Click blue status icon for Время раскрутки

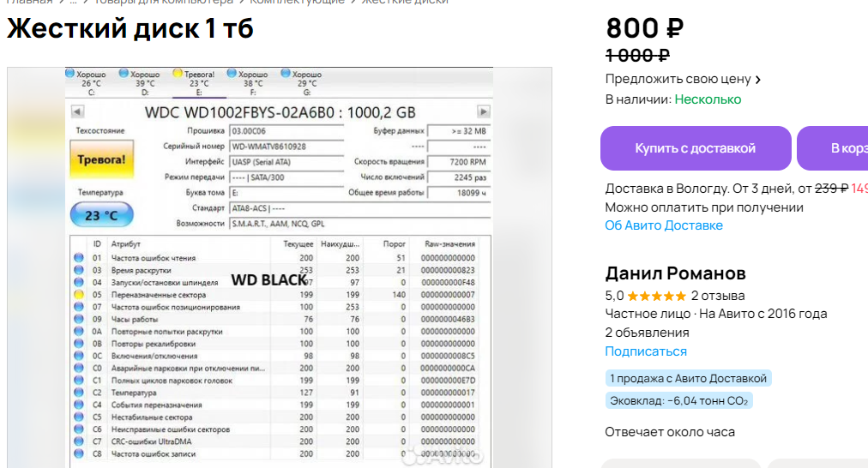79,270
